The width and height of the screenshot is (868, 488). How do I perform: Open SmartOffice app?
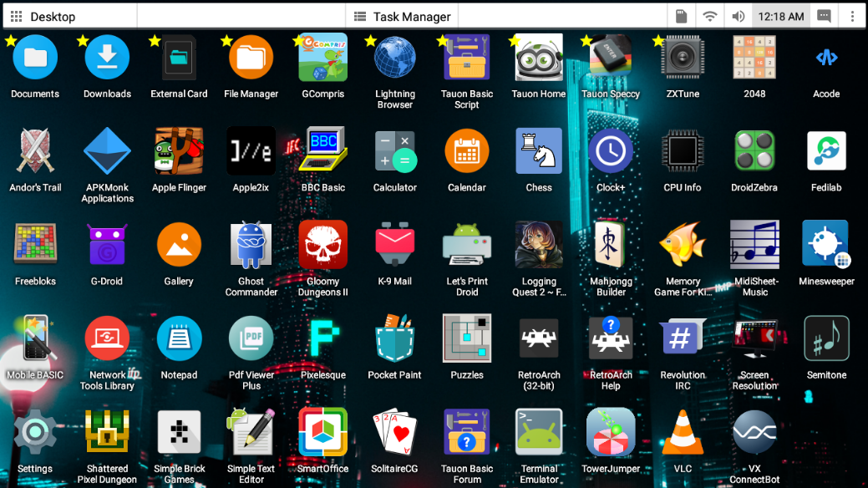322,432
